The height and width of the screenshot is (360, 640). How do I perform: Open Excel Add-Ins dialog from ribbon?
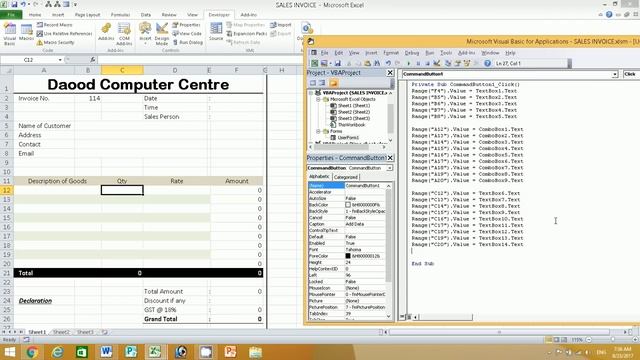[x=106, y=32]
